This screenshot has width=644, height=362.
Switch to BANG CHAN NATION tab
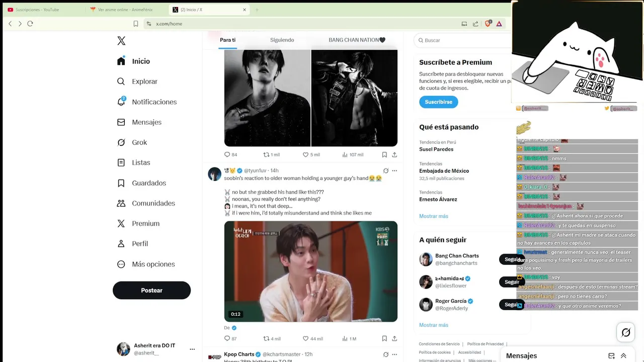point(357,40)
